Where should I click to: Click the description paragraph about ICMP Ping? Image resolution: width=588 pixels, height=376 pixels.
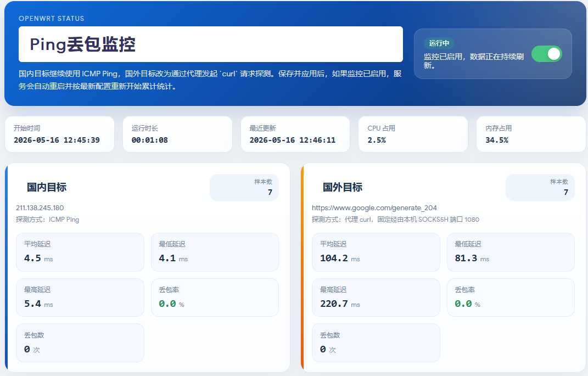click(210, 80)
